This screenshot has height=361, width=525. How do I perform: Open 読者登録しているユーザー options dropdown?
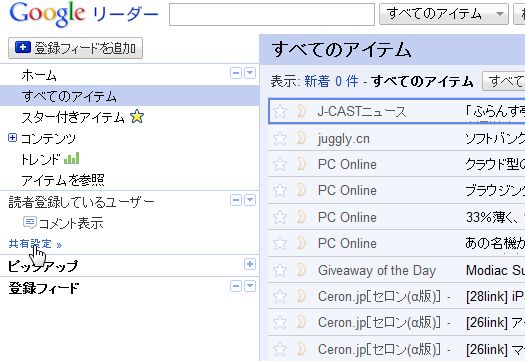tap(250, 200)
